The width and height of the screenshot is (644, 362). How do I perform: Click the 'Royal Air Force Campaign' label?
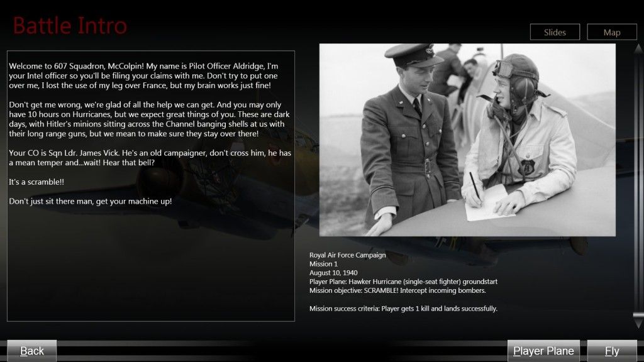347,255
